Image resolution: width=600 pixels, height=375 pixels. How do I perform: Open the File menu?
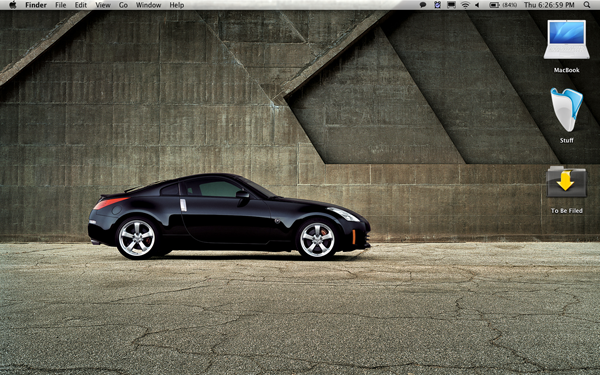tap(60, 5)
